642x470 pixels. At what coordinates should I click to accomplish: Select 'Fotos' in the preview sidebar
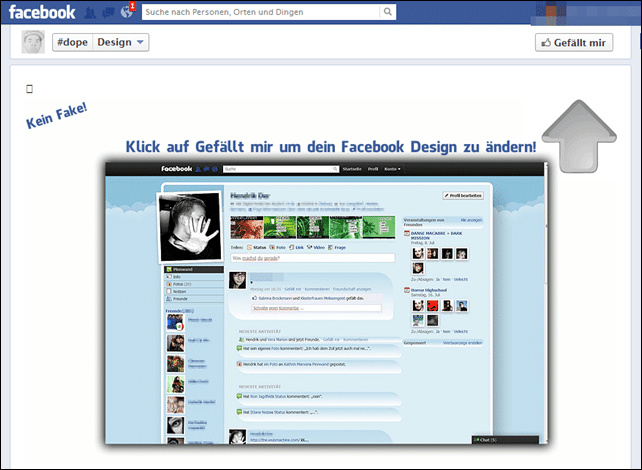[x=194, y=284]
